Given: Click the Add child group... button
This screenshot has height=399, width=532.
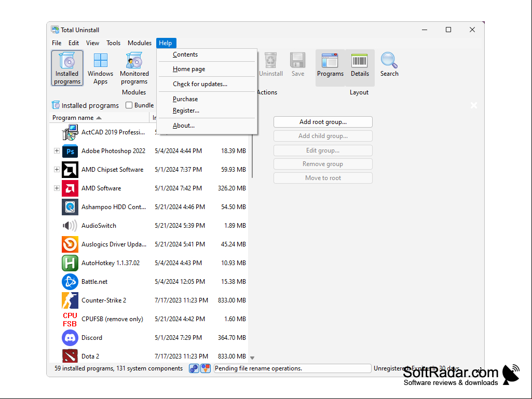Looking at the screenshot, I should [x=323, y=136].
